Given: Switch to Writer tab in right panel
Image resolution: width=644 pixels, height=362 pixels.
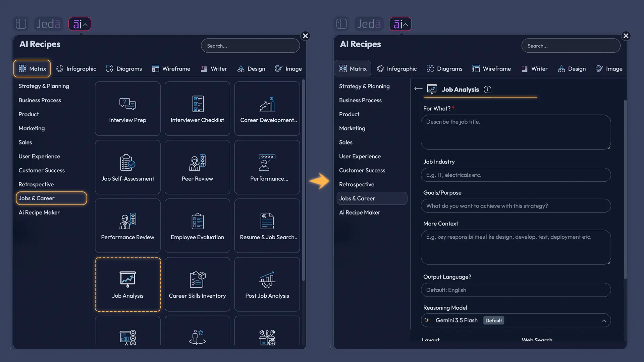Looking at the screenshot, I should coord(535,69).
